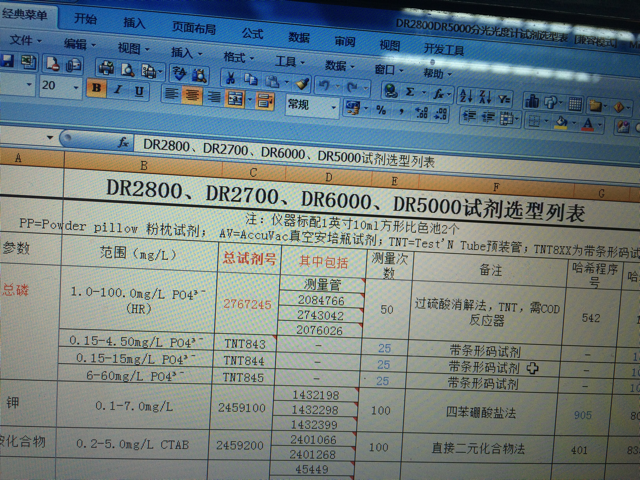Select cell containing 2767245
Screen dimensions: 640x480
click(x=247, y=304)
